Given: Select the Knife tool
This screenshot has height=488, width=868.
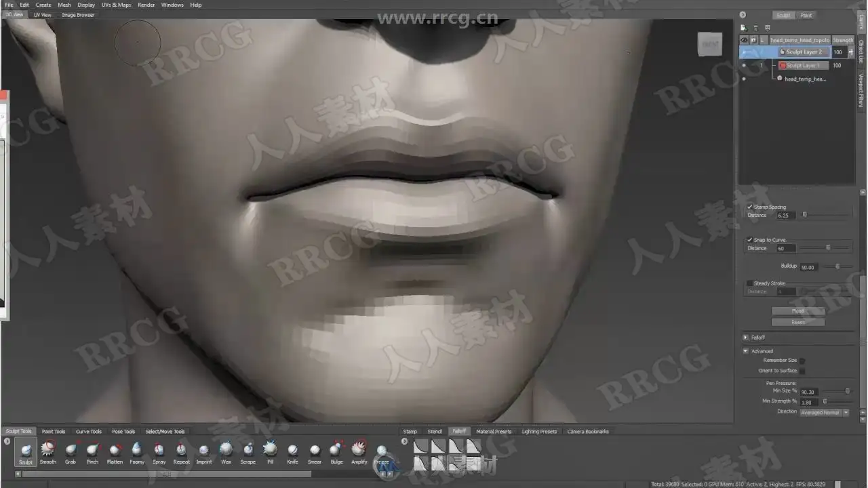Looking at the screenshot, I should pyautogui.click(x=292, y=452).
